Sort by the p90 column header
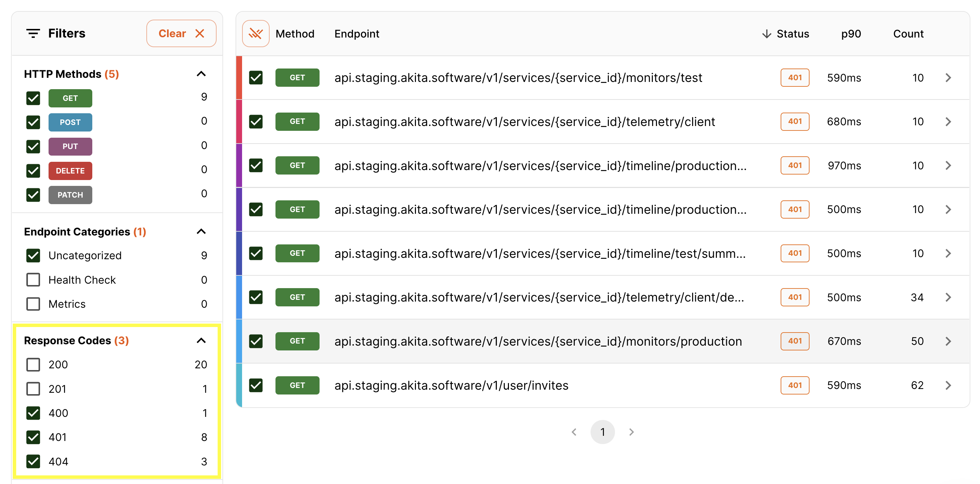980x484 pixels. 851,34
